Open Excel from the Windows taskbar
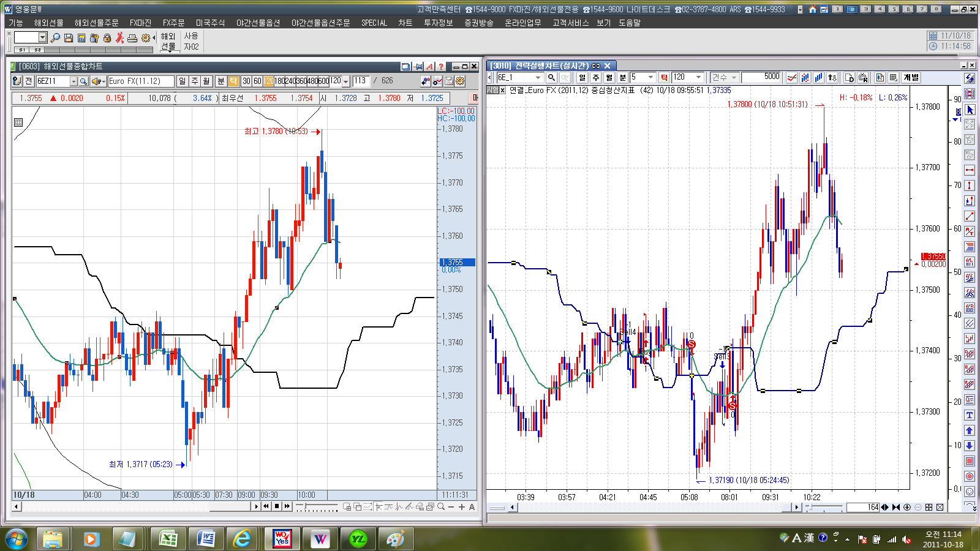The height and width of the screenshot is (551, 980). pos(168,539)
